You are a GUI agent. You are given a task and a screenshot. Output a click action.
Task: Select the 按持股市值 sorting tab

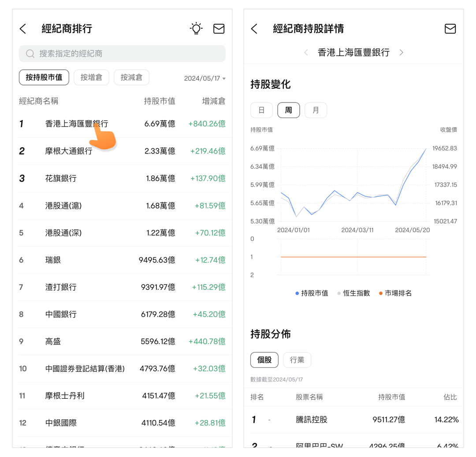click(44, 78)
